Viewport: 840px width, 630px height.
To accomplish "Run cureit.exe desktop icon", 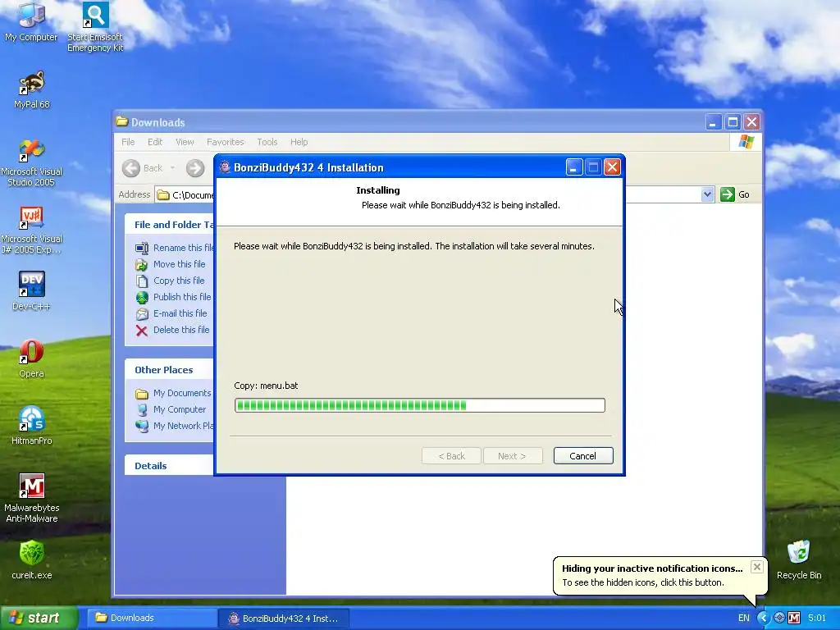I will 32,559.
